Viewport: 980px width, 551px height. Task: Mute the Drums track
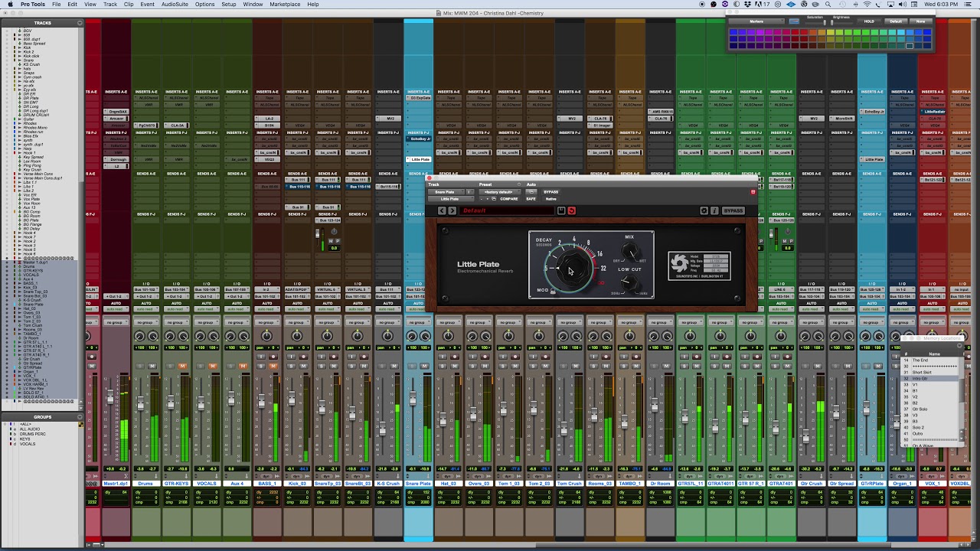(152, 366)
